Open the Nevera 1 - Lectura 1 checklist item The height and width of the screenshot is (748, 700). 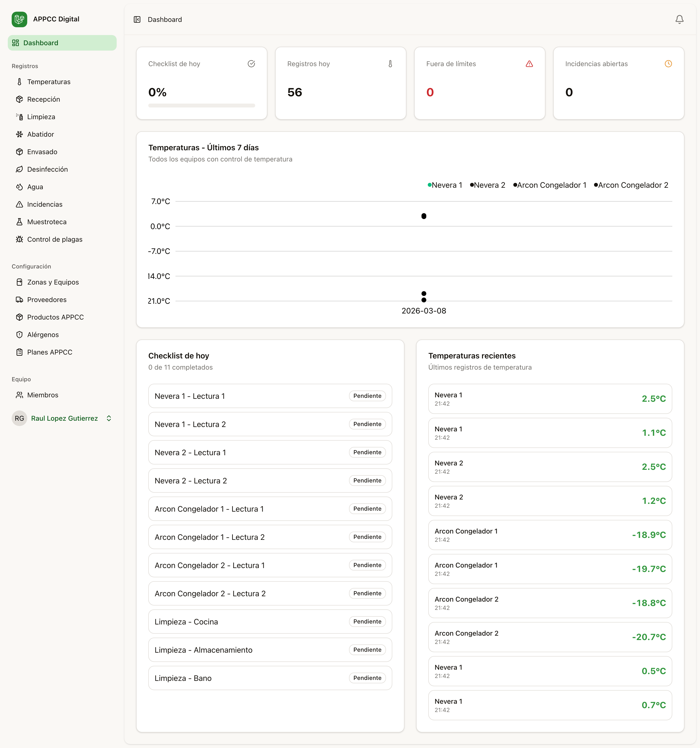(x=270, y=396)
